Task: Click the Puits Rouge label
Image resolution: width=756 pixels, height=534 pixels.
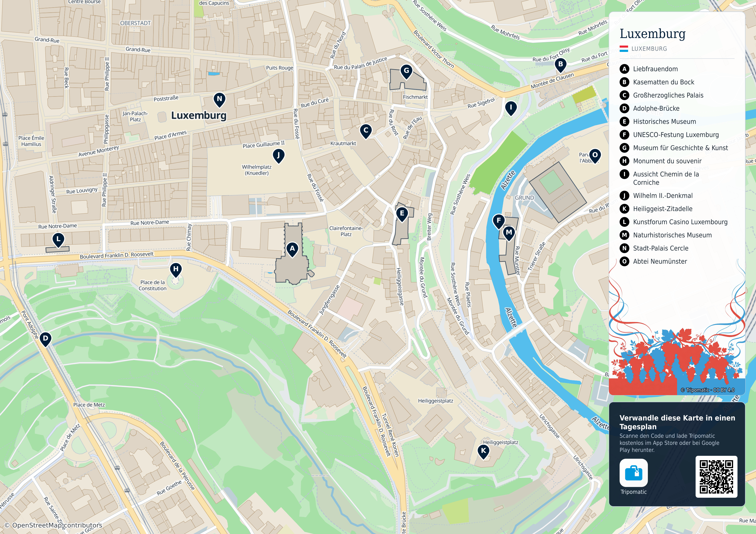Action: (280, 67)
